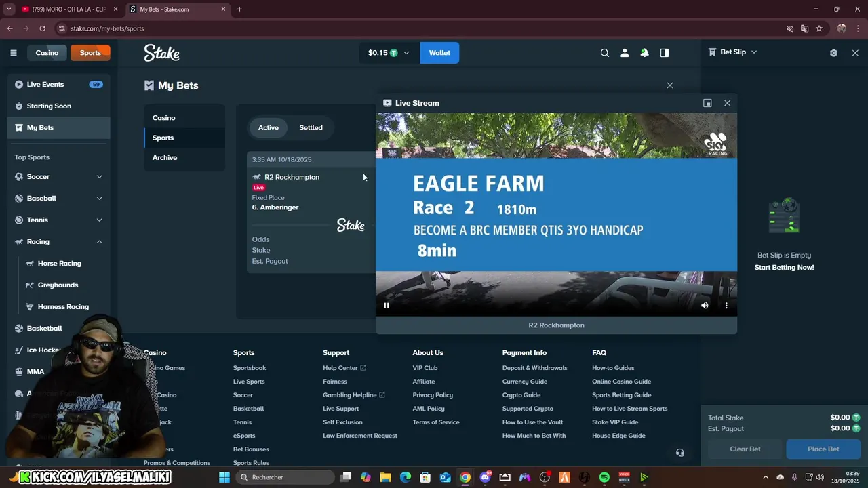The height and width of the screenshot is (488, 868).
Task: Open new browser tab
Action: pyautogui.click(x=239, y=9)
